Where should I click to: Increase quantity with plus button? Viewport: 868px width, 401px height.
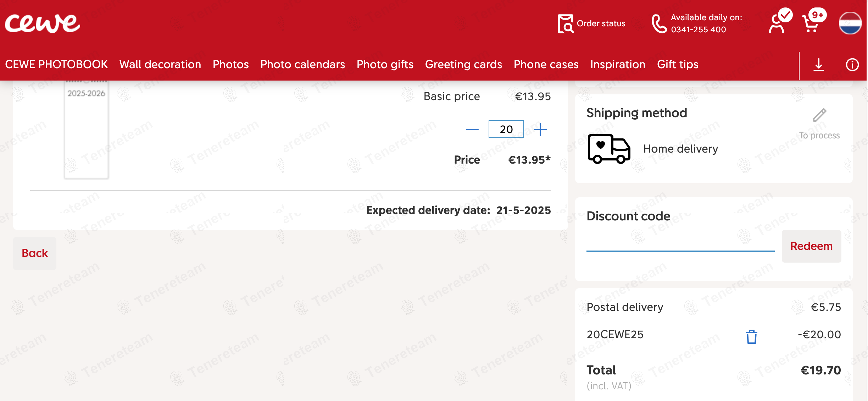(x=540, y=130)
